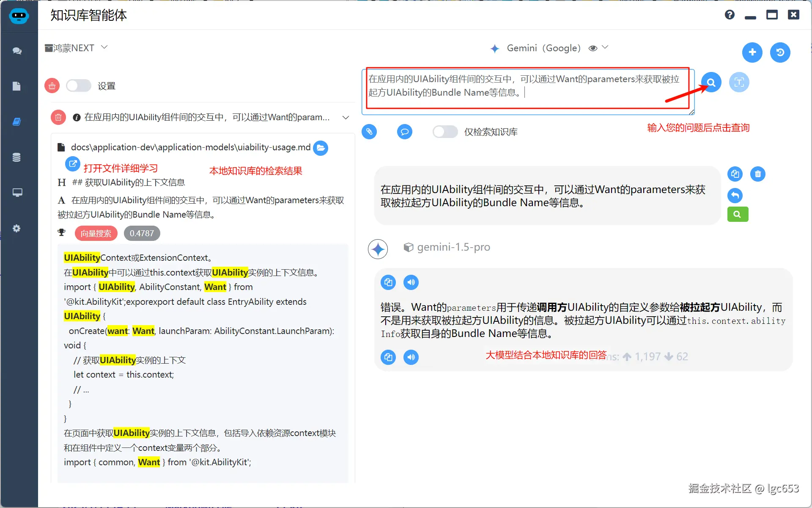The width and height of the screenshot is (812, 508).
Task: Open the folder icon beside uiability-usage.md
Action: (321, 148)
